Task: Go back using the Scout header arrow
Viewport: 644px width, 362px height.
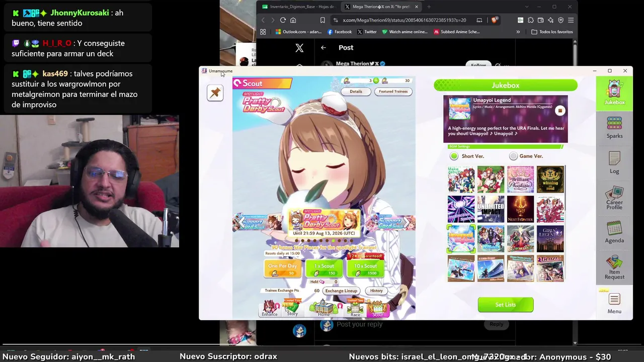Action: [x=237, y=83]
